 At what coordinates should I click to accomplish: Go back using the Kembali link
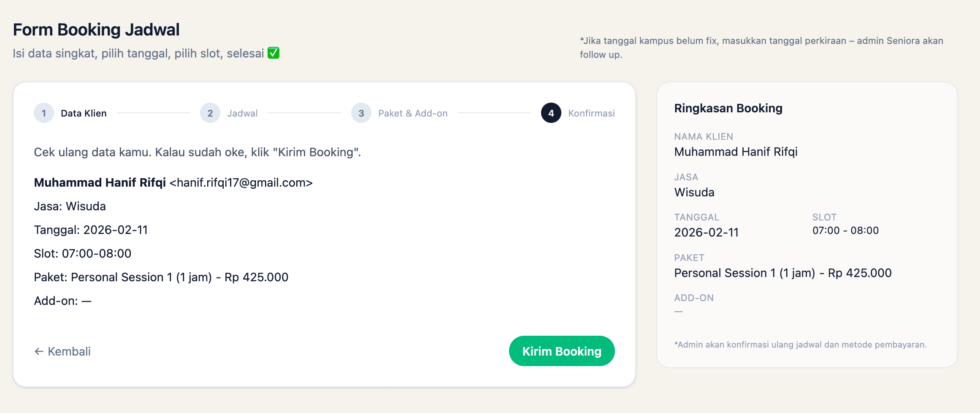(69, 351)
